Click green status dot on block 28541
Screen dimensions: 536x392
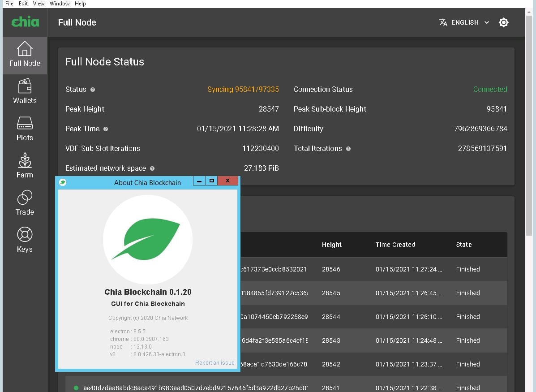click(x=76, y=388)
